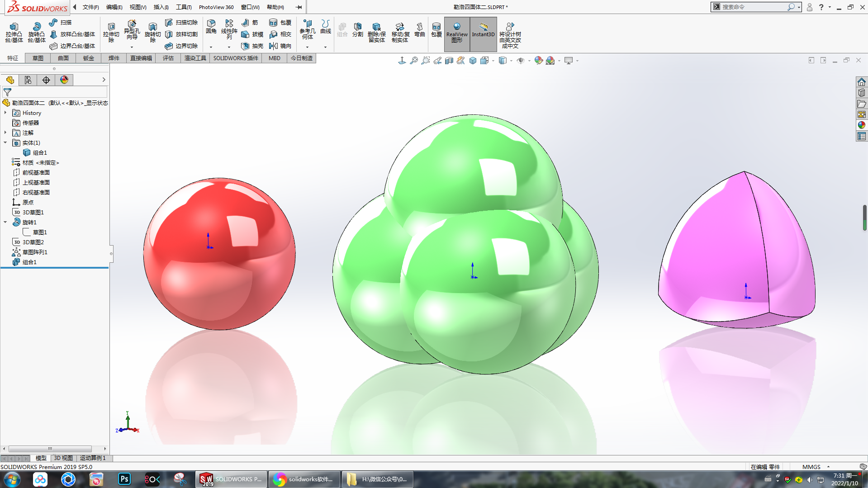Open the appearances task pane color icon
Image resolution: width=868 pixels, height=488 pixels.
pyautogui.click(x=861, y=125)
